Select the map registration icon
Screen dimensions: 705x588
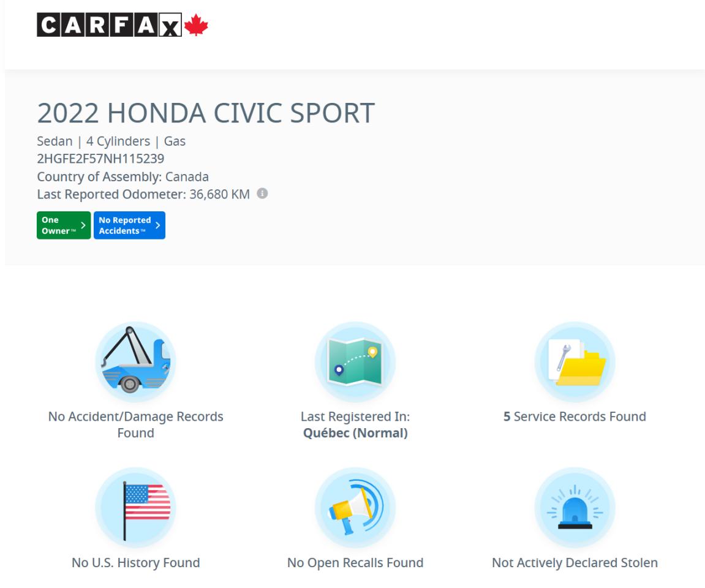click(x=355, y=361)
